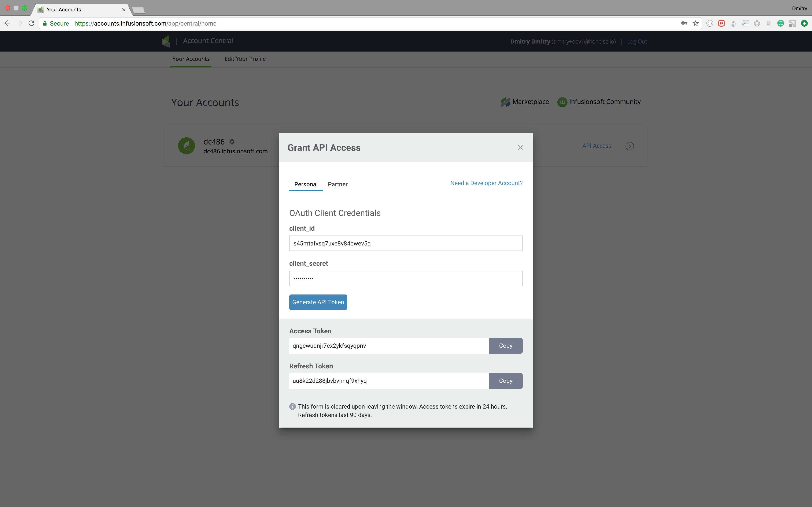Go back using the browser back arrow
Image resolution: width=812 pixels, height=507 pixels.
[8, 23]
